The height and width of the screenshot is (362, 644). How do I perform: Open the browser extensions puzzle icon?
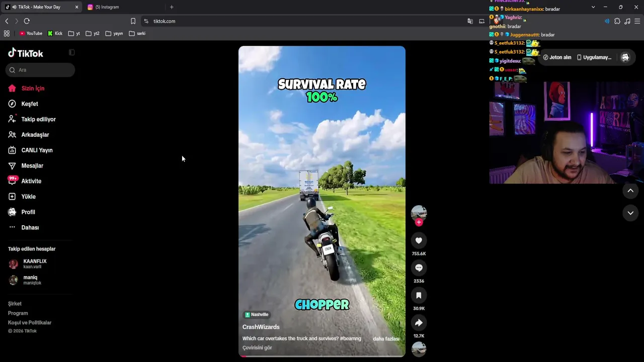(617, 21)
